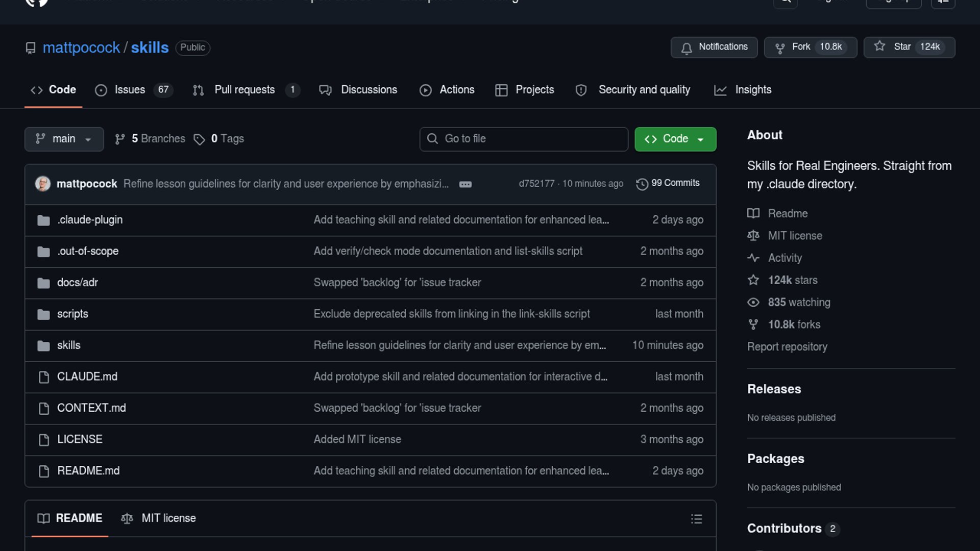Open commit message on scripts row
This screenshot has width=980, height=551.
(x=452, y=314)
